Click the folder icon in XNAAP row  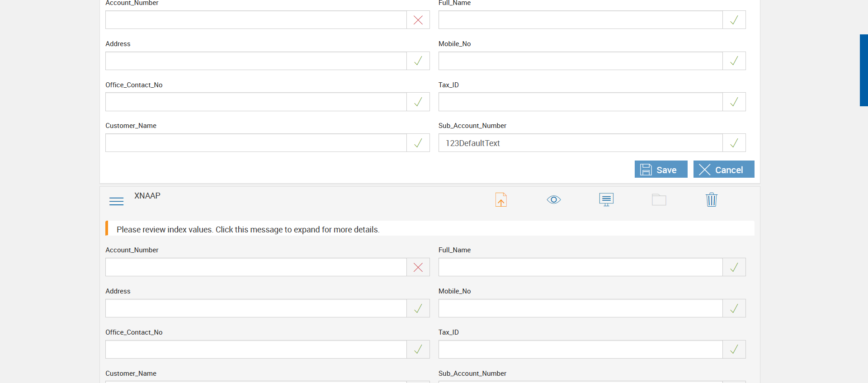coord(659,199)
